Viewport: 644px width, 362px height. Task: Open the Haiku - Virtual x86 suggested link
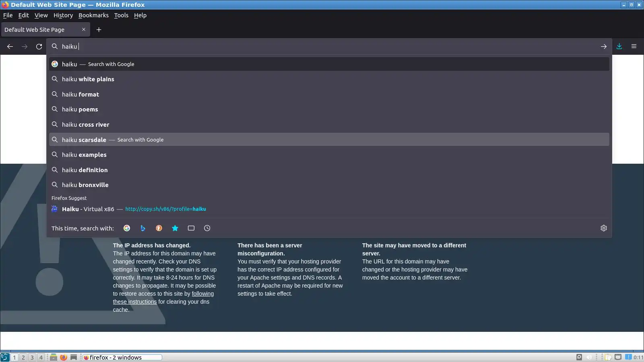click(x=329, y=209)
